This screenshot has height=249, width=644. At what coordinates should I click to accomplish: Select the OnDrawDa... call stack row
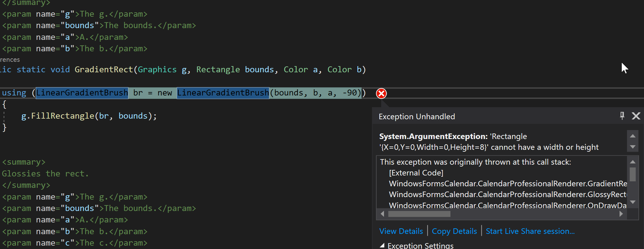point(508,205)
